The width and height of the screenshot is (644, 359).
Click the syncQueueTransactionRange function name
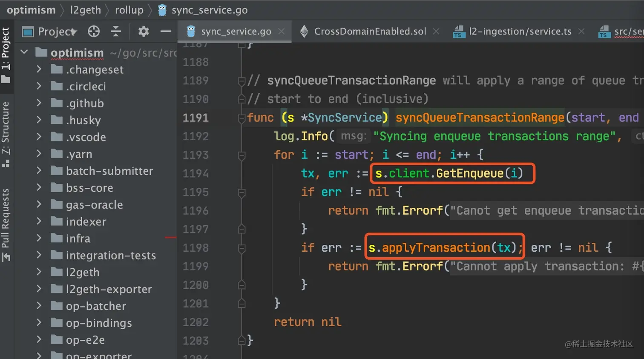[x=480, y=118]
